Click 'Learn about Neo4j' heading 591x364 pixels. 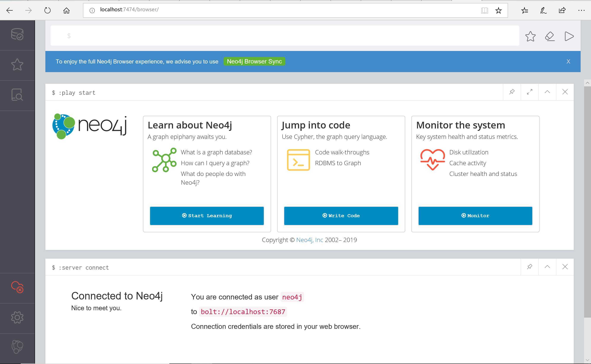(x=190, y=125)
